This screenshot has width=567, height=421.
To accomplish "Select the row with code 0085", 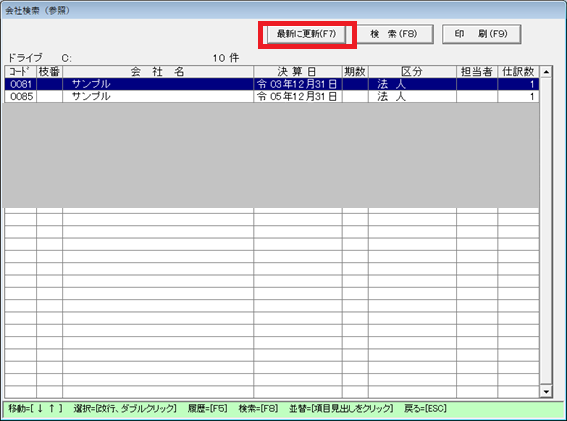I will tap(272, 97).
